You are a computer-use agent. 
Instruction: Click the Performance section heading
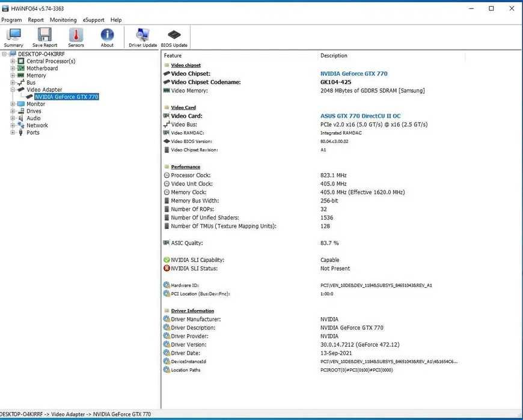point(185,166)
